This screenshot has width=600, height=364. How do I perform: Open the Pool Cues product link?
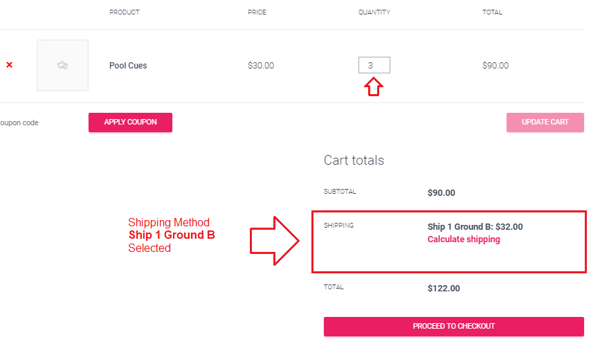point(128,66)
